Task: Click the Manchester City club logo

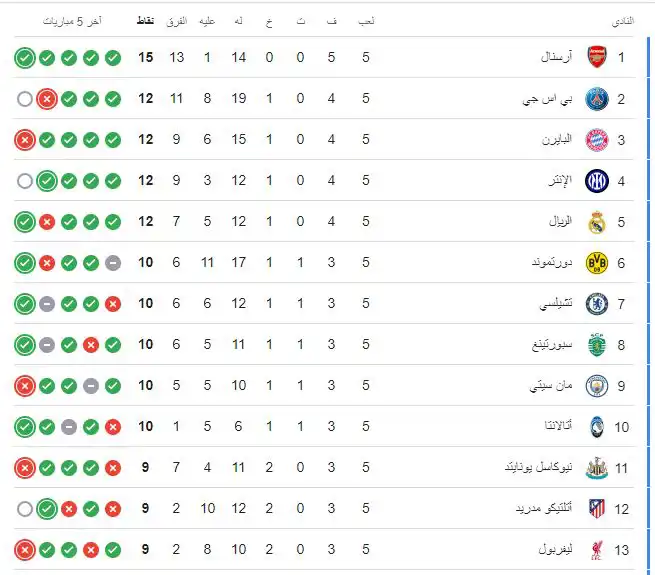Action: click(x=597, y=386)
